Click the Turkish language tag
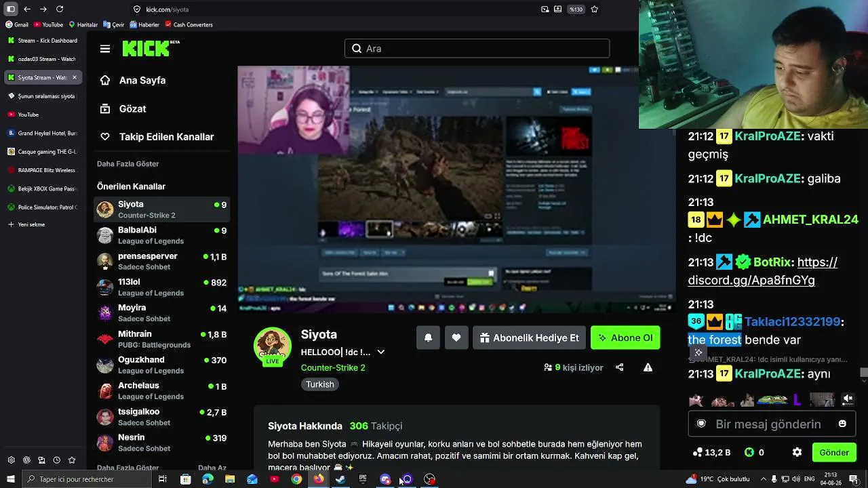Viewport: 868px width, 488px height. [320, 384]
